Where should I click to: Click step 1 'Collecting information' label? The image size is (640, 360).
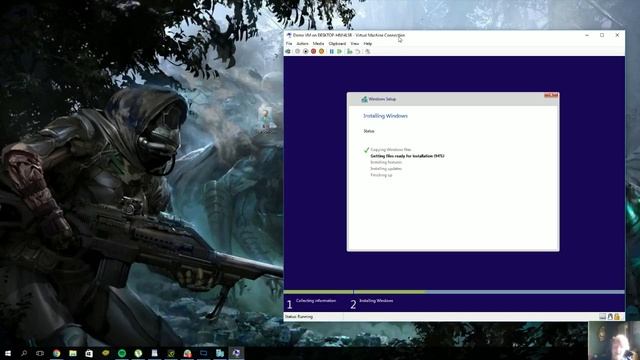(316, 301)
